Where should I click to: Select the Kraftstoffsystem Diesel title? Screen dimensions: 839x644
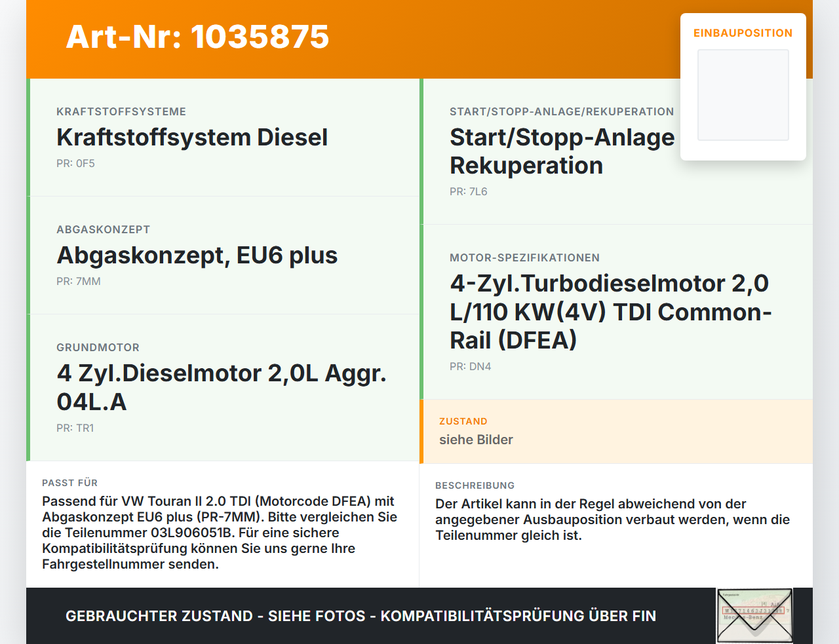(x=192, y=138)
